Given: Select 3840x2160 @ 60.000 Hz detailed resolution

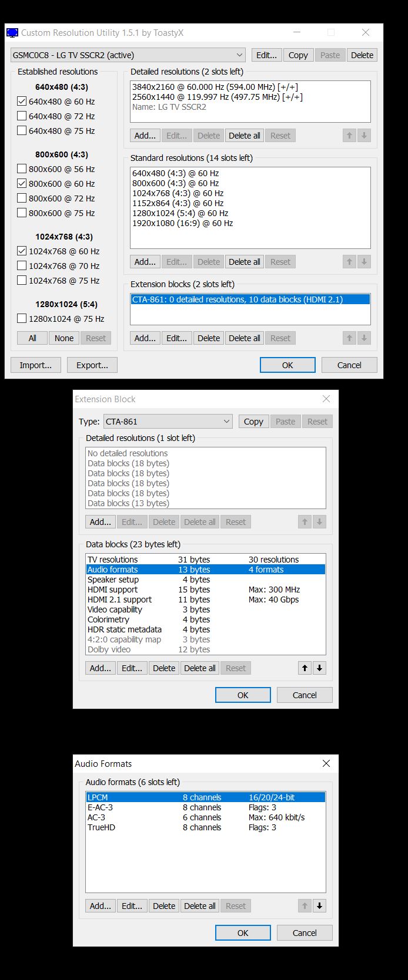Looking at the screenshot, I should point(250,87).
